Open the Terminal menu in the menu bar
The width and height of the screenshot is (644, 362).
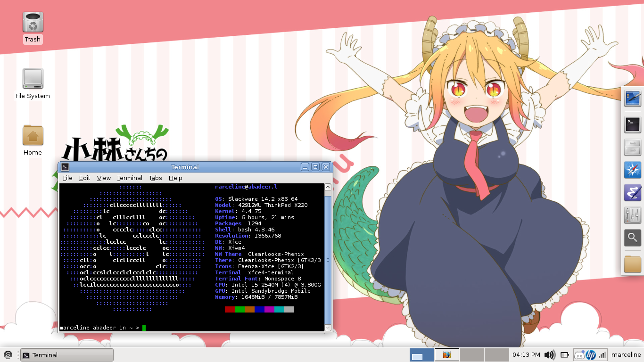tap(130, 178)
